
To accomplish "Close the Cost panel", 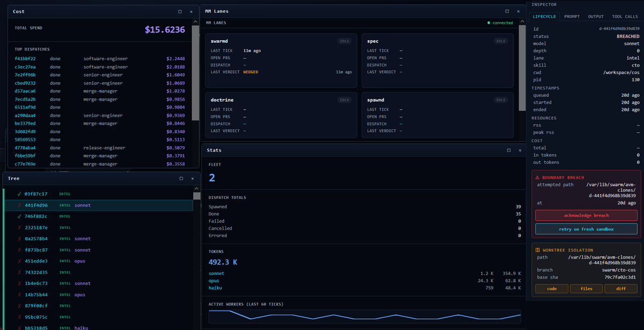I will tap(191, 11).
